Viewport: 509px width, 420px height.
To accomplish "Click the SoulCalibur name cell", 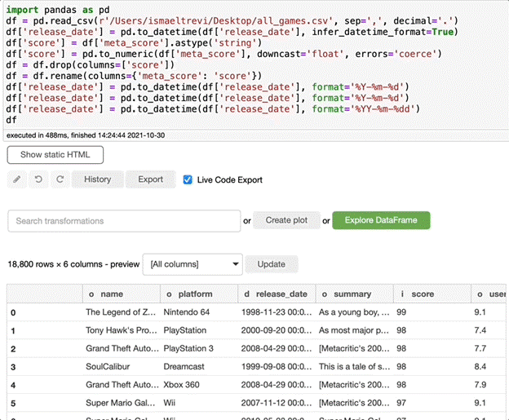I will tap(109, 368).
